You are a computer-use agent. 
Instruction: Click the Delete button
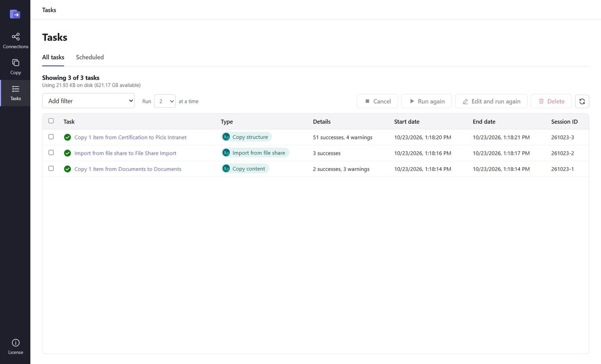[x=551, y=101]
